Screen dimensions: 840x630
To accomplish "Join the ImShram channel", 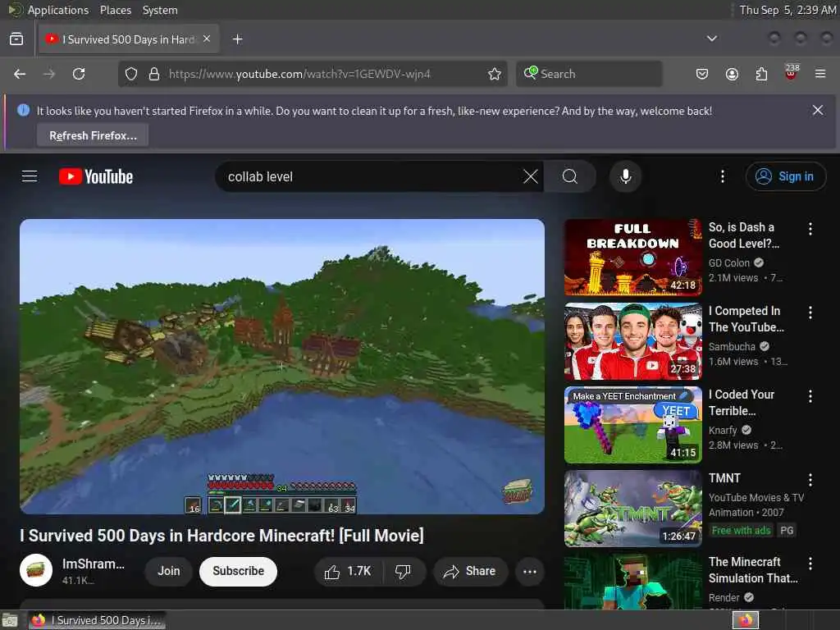I will (168, 572).
